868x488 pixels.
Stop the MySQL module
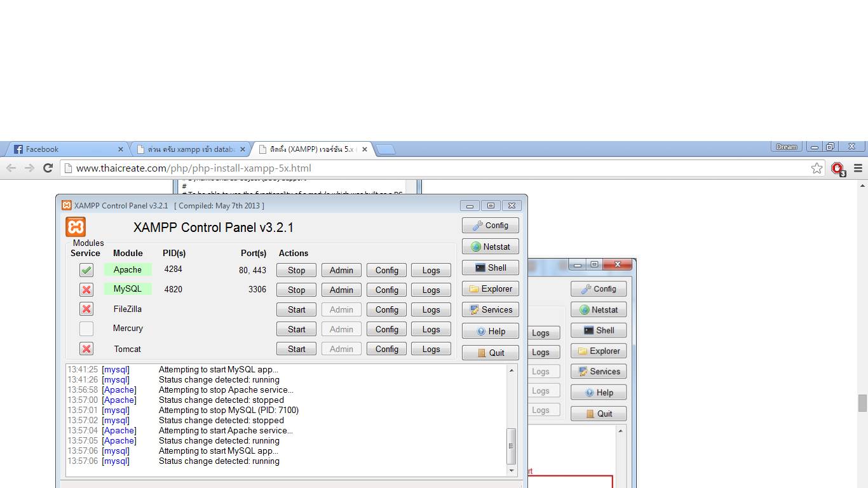[297, 290]
